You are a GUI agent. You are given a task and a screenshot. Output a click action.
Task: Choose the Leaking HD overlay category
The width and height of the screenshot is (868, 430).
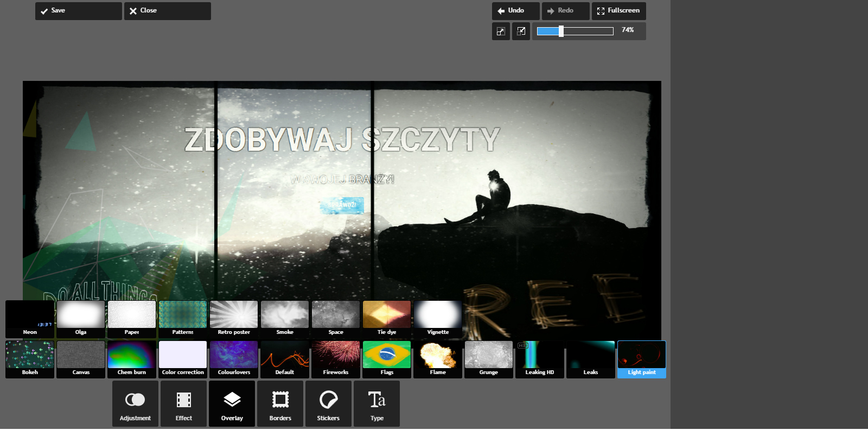pyautogui.click(x=540, y=359)
